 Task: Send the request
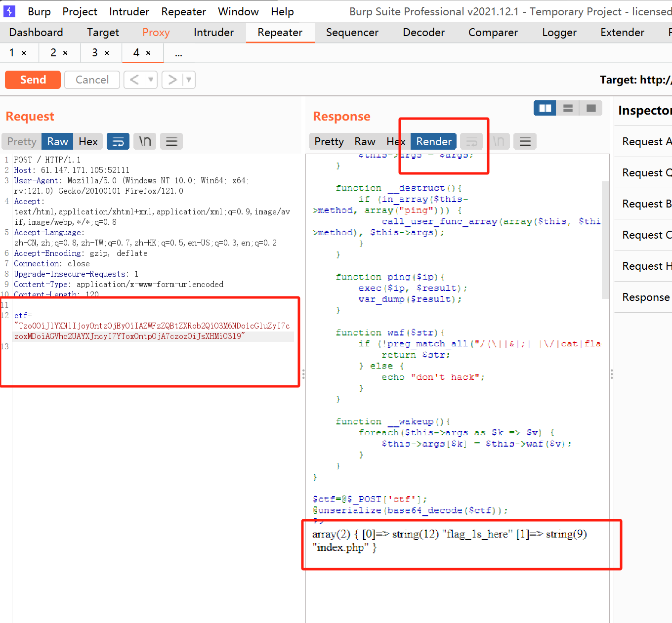33,80
